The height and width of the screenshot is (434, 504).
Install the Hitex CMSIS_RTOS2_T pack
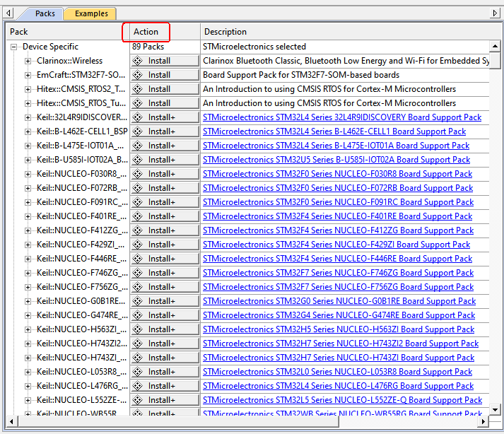point(165,89)
